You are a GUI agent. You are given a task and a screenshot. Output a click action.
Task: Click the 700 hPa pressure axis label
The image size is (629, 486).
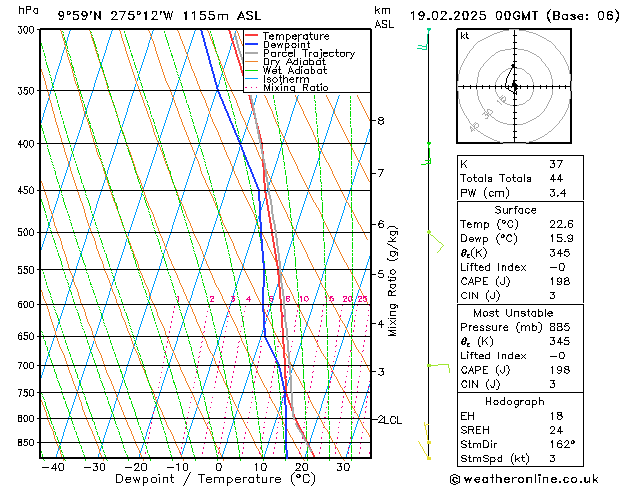click(26, 366)
